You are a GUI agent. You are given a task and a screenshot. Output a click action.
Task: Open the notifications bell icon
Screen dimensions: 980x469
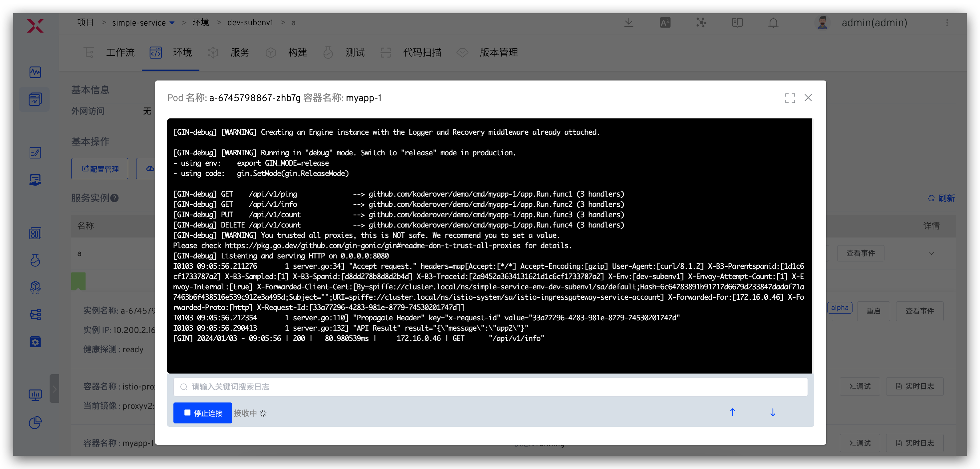(x=773, y=23)
